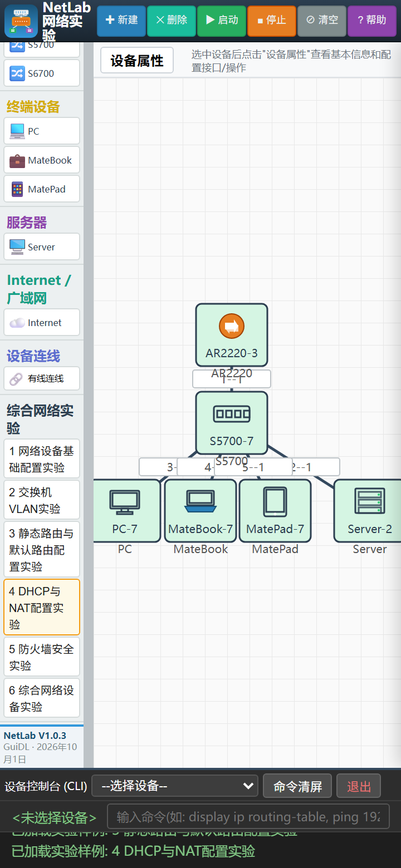Viewport: 401px width, 868px height.
Task: Click the AR2220-3 router node
Action: [x=232, y=335]
